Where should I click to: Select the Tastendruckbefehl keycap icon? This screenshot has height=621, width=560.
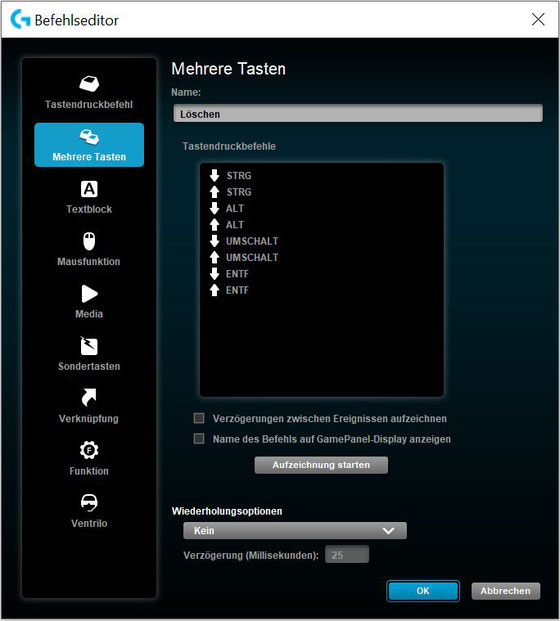coord(89,84)
